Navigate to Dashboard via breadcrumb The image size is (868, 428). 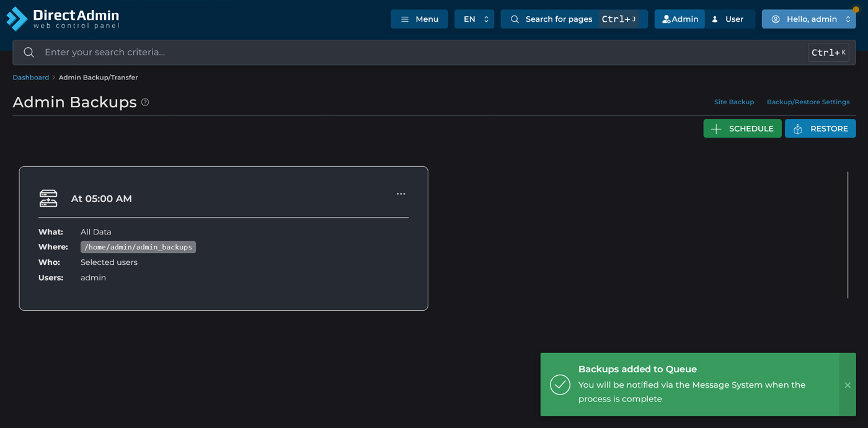point(30,78)
